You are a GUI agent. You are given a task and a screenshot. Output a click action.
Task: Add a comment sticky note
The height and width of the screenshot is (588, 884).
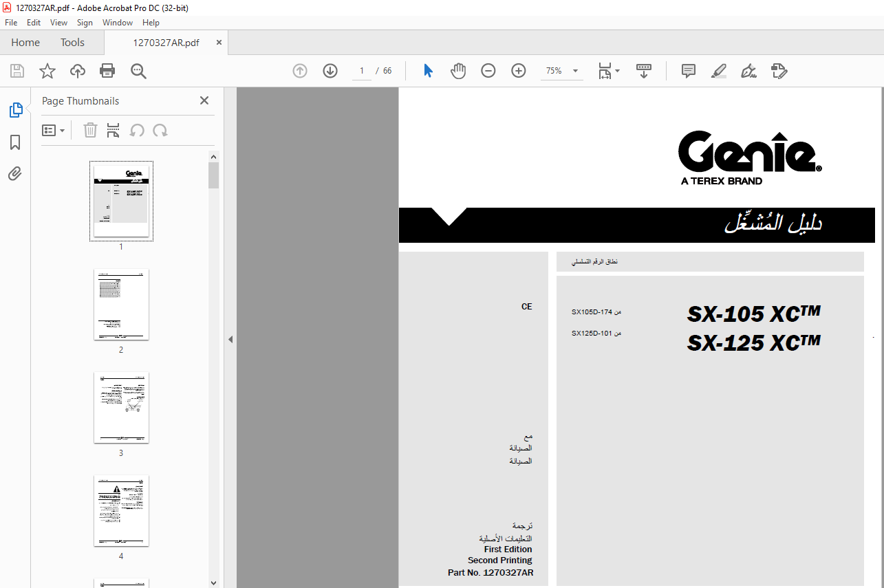[689, 71]
